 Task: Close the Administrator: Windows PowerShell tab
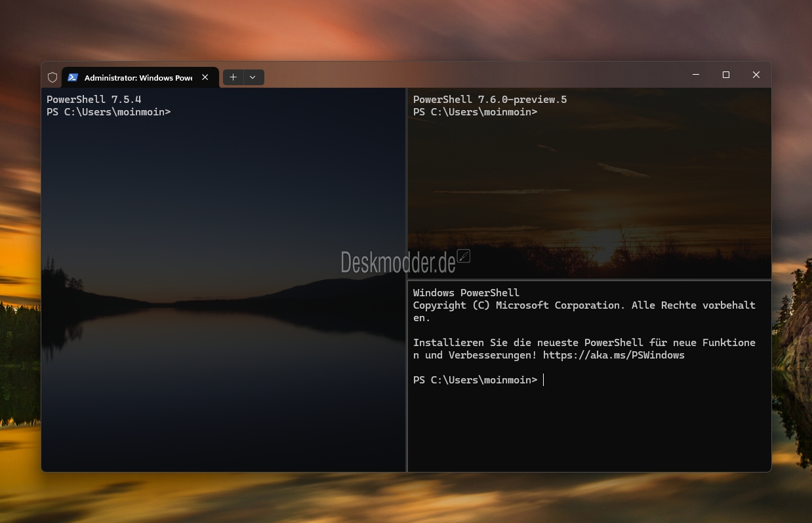click(205, 77)
